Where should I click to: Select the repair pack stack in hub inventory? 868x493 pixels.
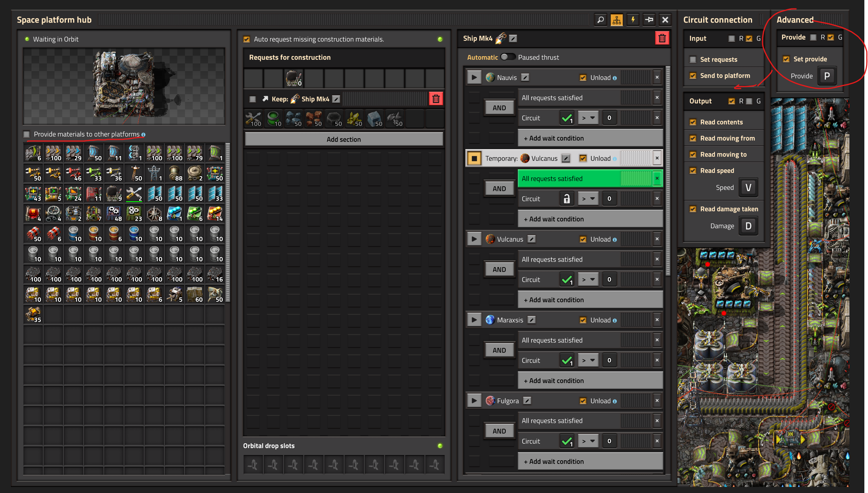click(134, 194)
